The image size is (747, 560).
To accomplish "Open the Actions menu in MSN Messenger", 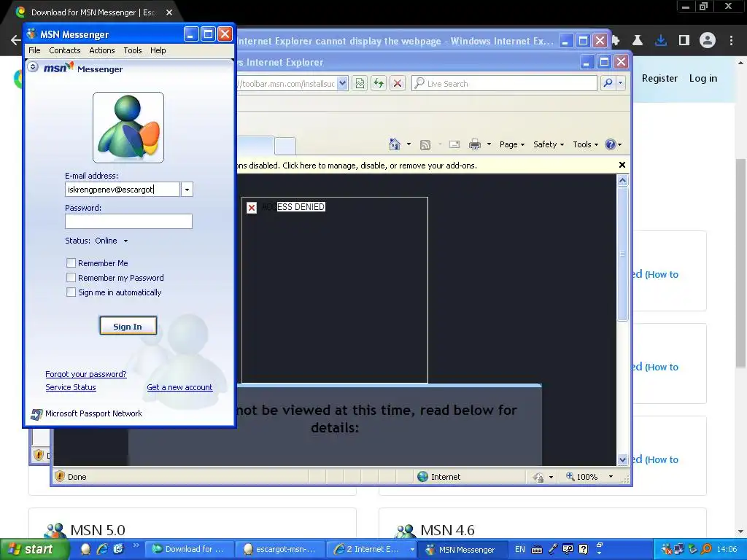I will coord(102,50).
